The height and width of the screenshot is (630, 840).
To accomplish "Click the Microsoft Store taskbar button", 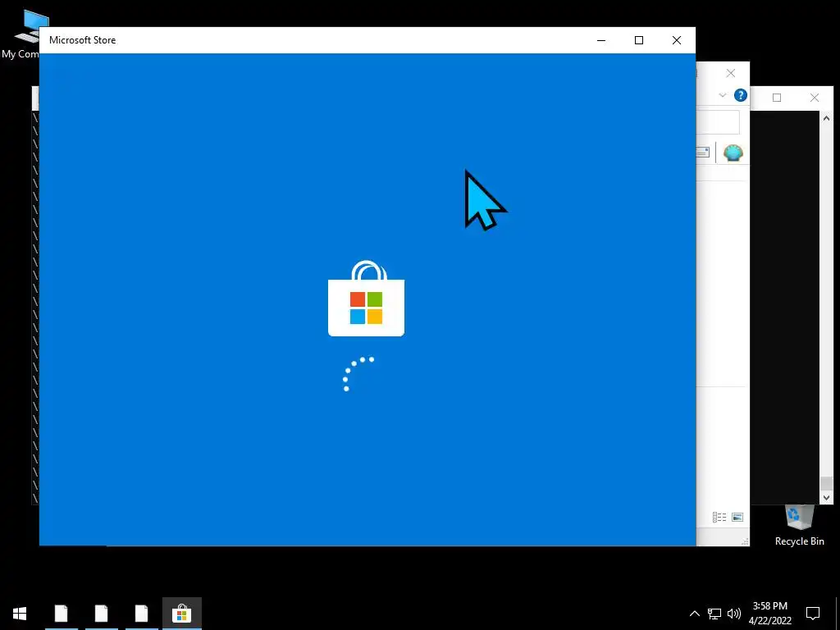I will [181, 614].
